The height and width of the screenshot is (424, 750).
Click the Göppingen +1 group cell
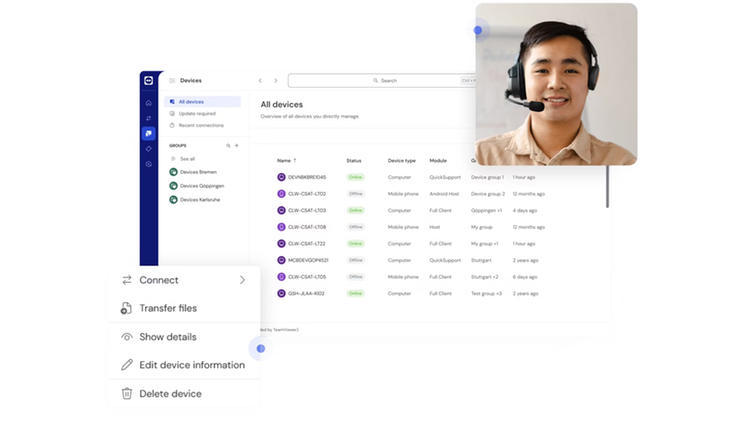pos(486,211)
